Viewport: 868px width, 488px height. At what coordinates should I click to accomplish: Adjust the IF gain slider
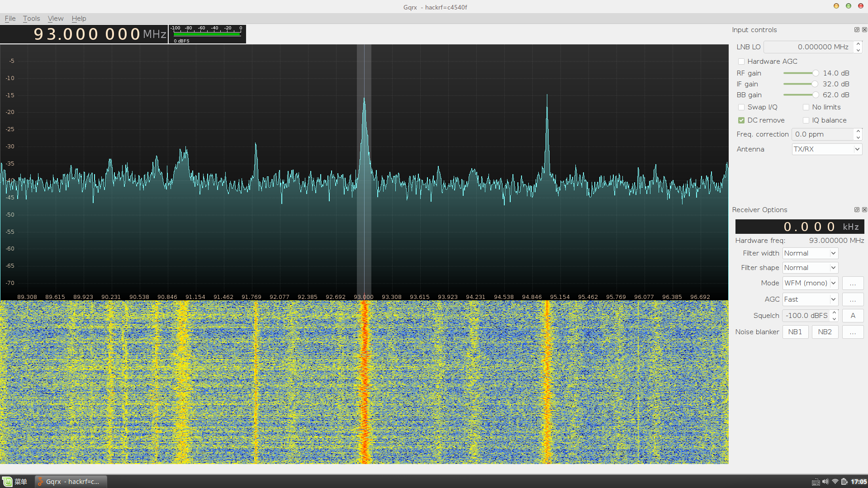point(801,84)
